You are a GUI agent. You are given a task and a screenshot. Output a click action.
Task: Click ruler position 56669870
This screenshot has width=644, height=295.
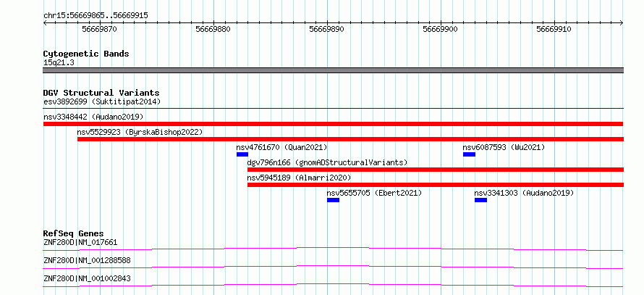point(100,29)
